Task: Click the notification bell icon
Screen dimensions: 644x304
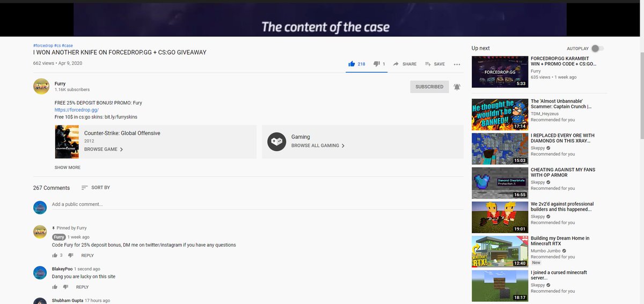Action: point(457,86)
